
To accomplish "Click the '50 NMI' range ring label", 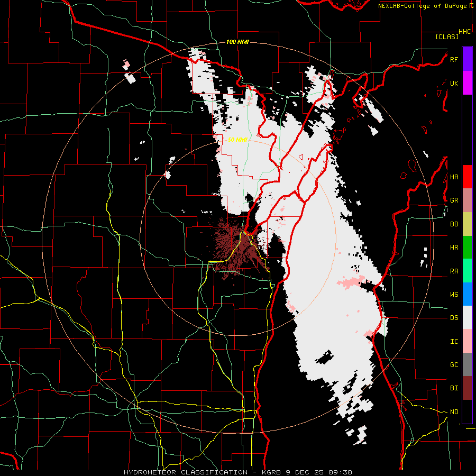I will (x=237, y=140).
